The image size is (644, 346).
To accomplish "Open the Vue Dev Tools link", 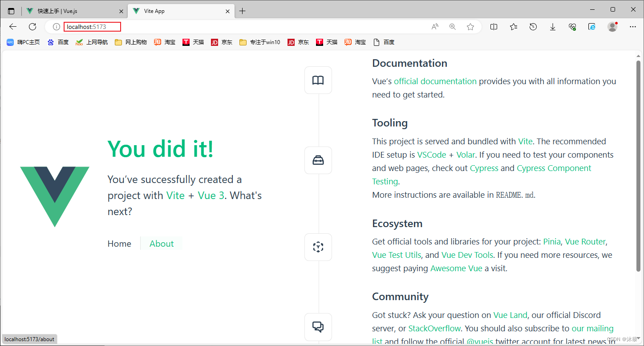I will click(x=467, y=255).
